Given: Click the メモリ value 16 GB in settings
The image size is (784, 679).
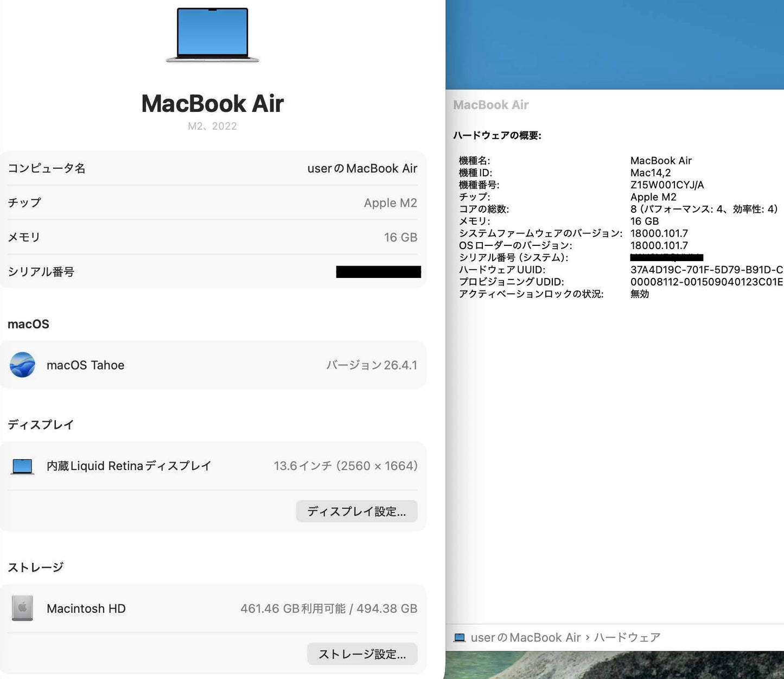Looking at the screenshot, I should [x=400, y=237].
